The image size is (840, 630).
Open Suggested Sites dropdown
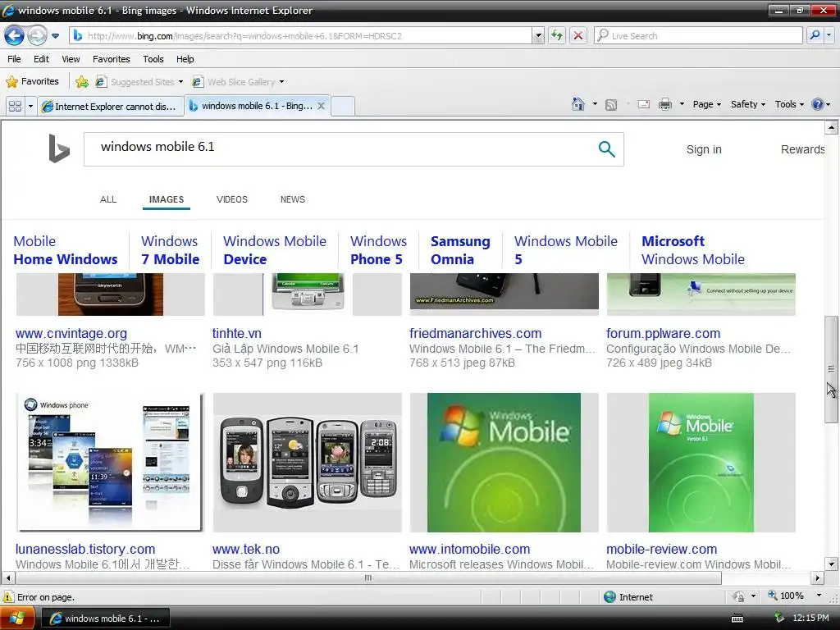coord(139,82)
